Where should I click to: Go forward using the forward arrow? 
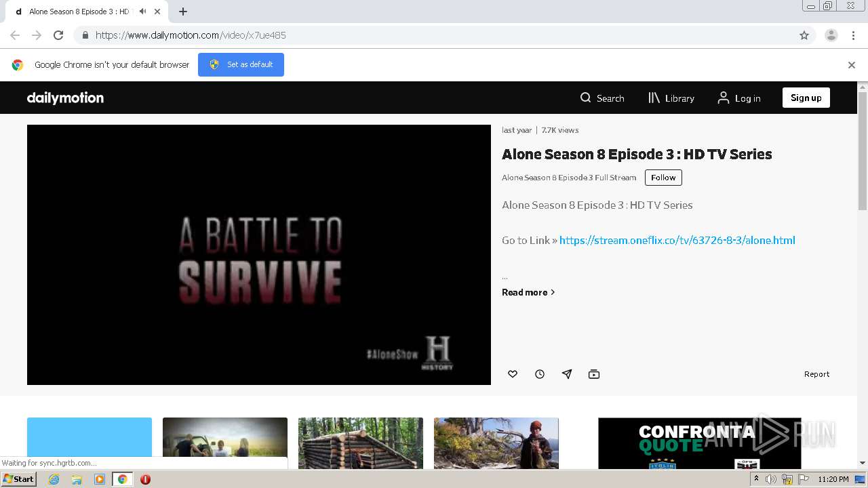click(x=37, y=35)
